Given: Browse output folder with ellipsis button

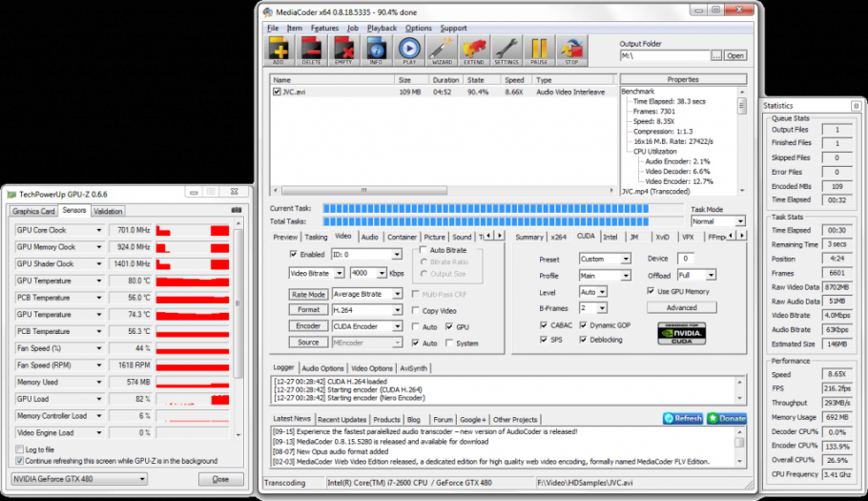Looking at the screenshot, I should pyautogui.click(x=716, y=55).
